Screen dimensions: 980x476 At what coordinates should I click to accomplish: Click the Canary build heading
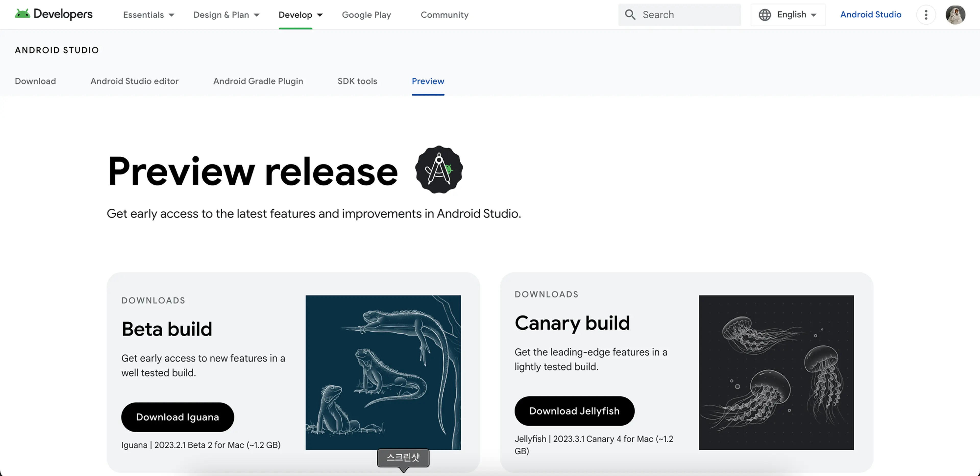pos(572,323)
